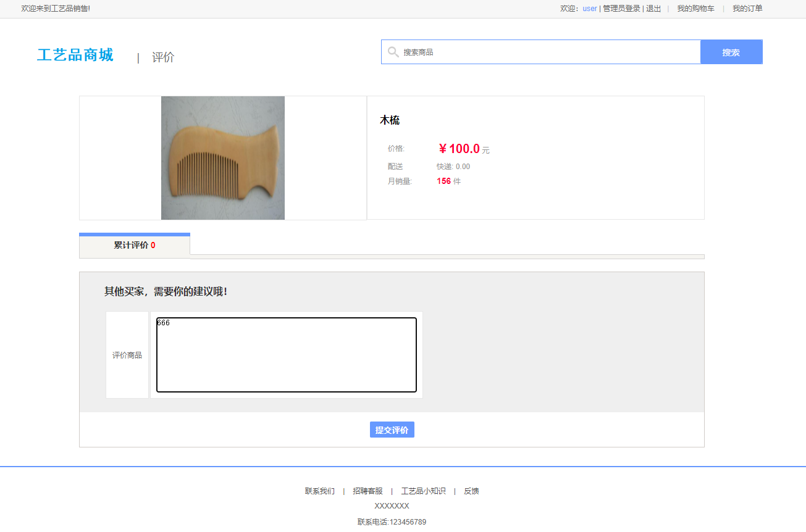
Task: Click 退出 to log out
Action: pyautogui.click(x=653, y=8)
